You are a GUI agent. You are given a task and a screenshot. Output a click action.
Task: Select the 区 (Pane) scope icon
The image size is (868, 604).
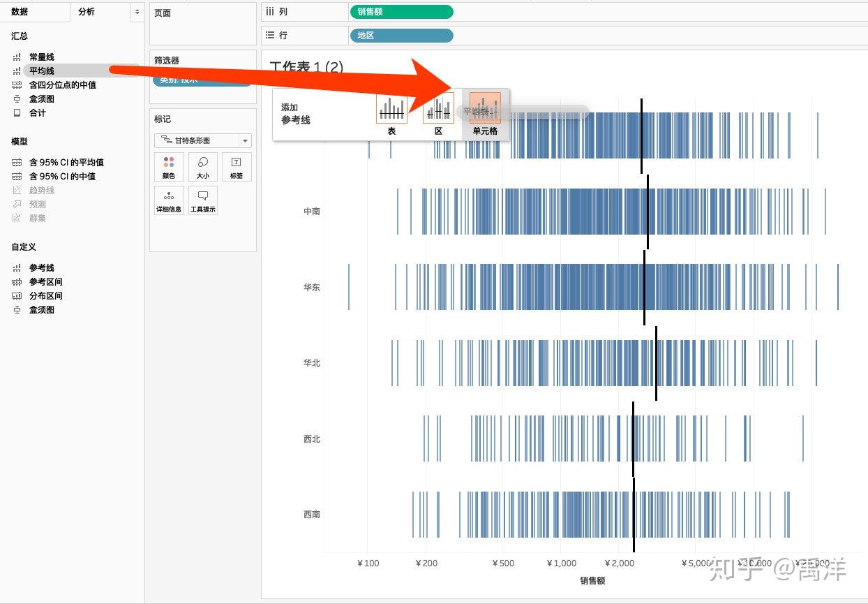click(437, 108)
